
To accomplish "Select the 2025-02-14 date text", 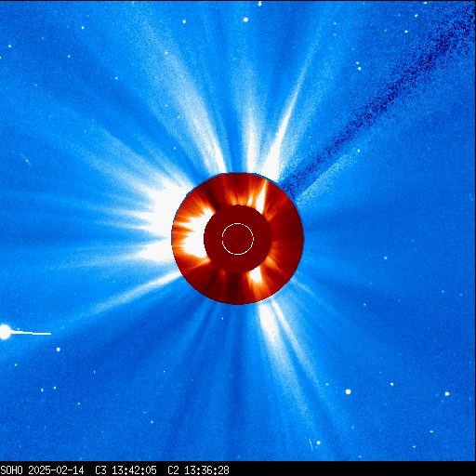I will pos(56,470).
